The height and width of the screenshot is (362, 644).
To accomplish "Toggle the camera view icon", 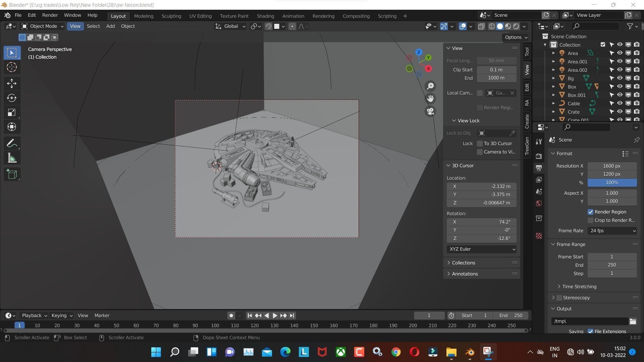I will (430, 111).
